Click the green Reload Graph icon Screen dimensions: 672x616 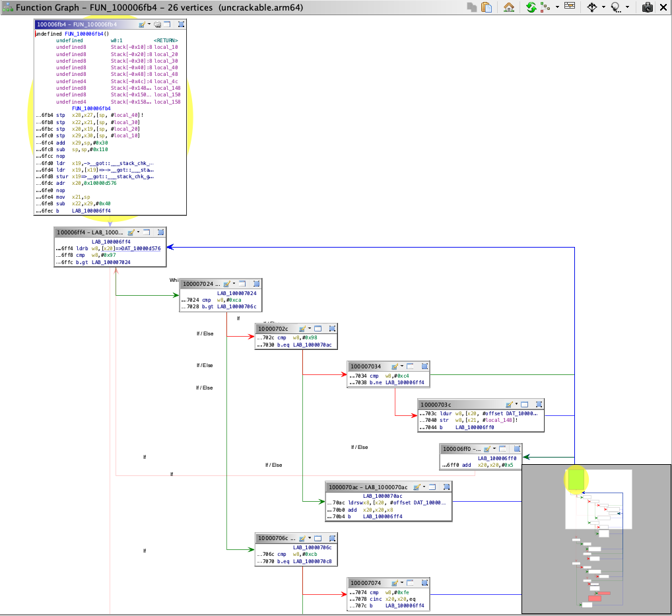[x=531, y=7]
